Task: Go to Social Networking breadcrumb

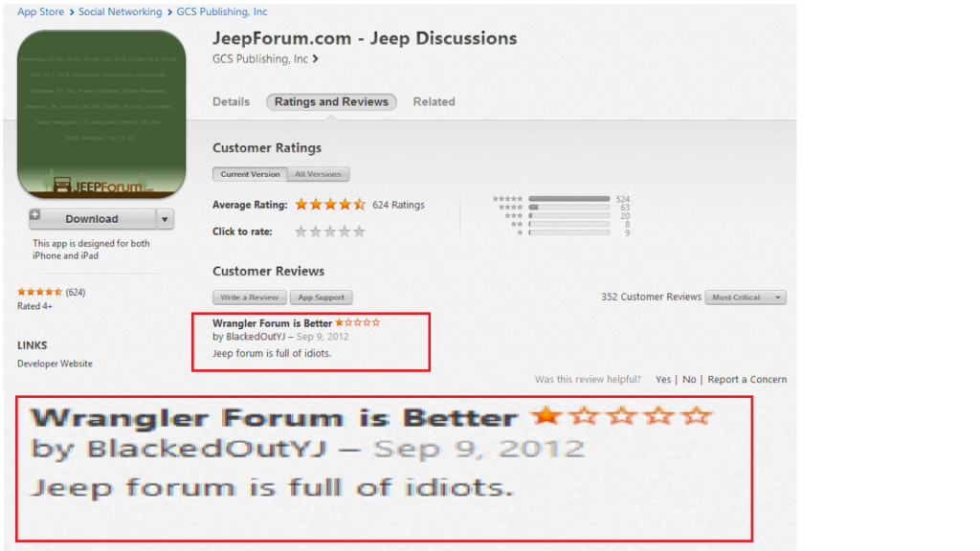Action: click(x=120, y=11)
